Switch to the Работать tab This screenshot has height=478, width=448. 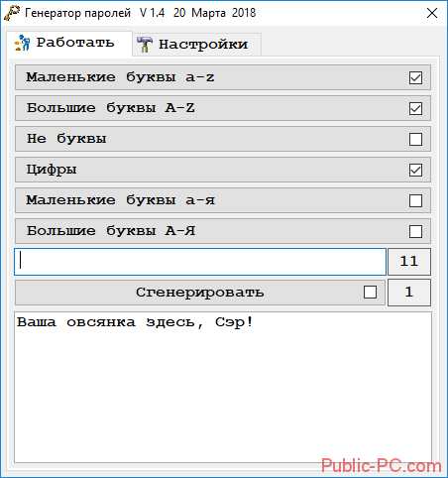pyautogui.click(x=69, y=44)
